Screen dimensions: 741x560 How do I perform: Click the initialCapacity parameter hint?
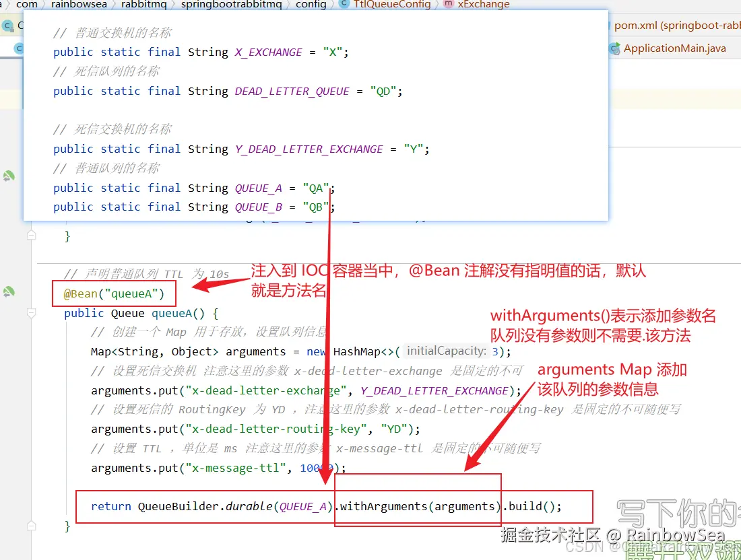tap(447, 351)
